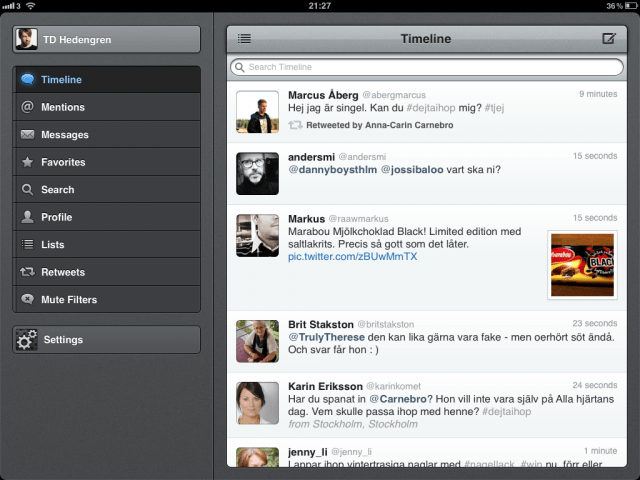The height and width of the screenshot is (480, 640).
Task: Open the @jossibaloo mention
Action: click(412, 169)
